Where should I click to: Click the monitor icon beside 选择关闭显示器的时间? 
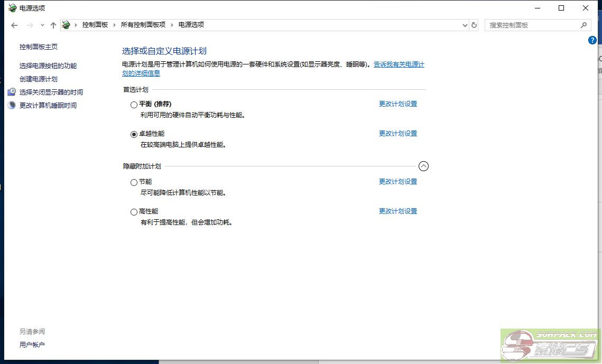pos(12,92)
